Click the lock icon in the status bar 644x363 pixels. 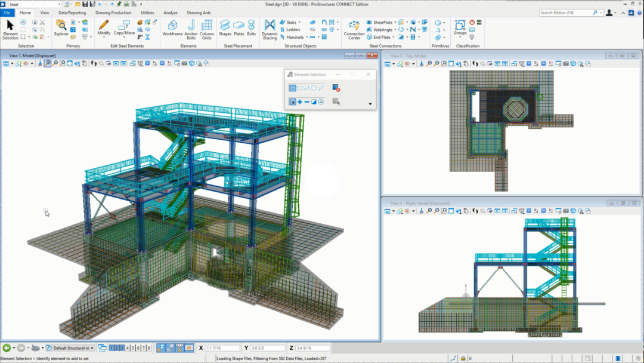tap(463, 358)
